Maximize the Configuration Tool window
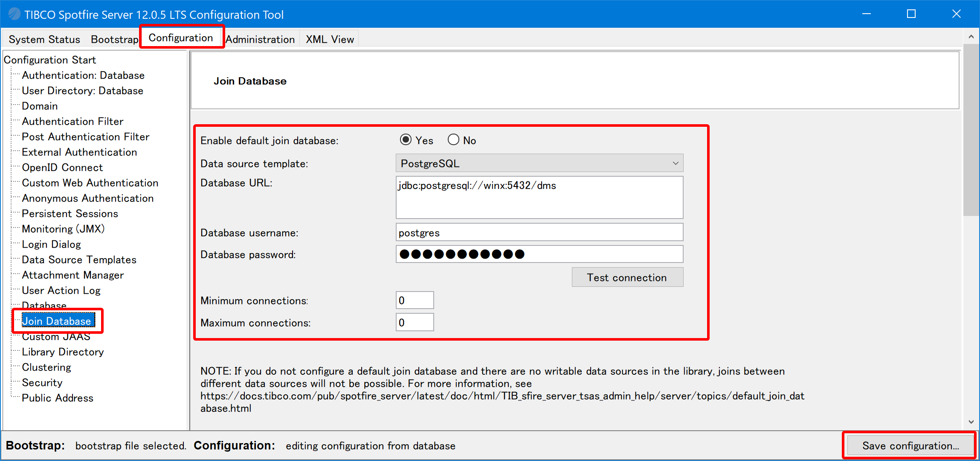 (x=911, y=14)
